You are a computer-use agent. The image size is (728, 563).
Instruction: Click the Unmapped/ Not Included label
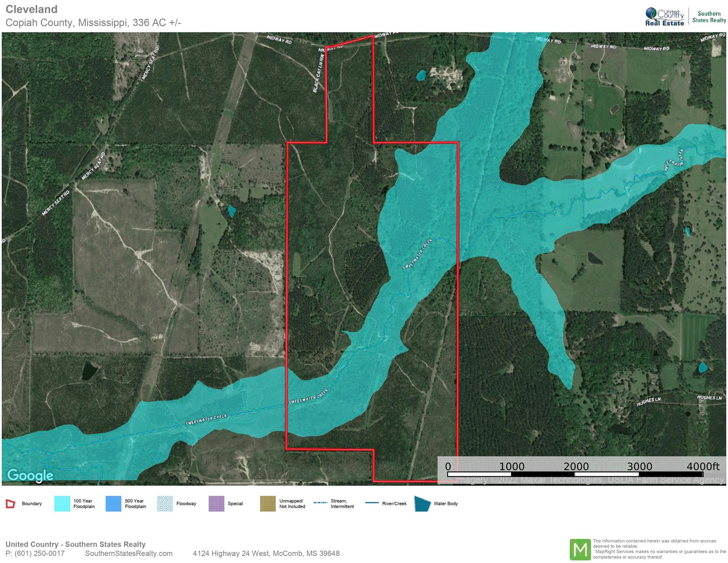292,504
